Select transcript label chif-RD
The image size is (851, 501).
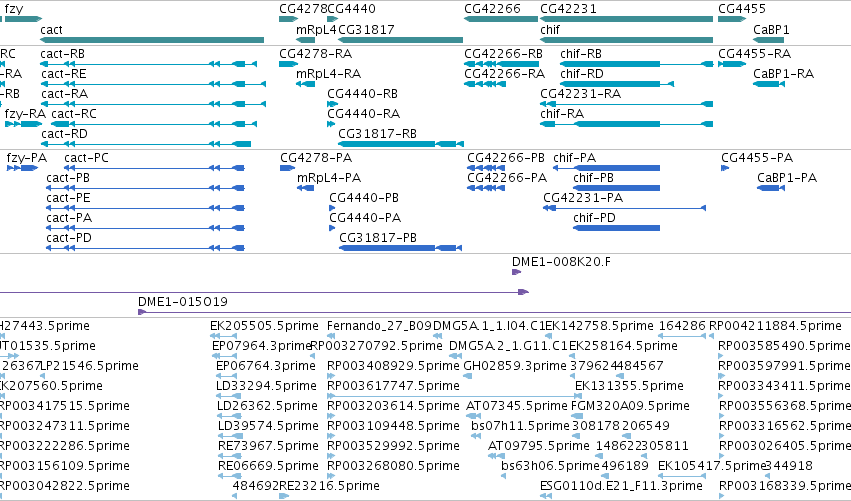582,74
